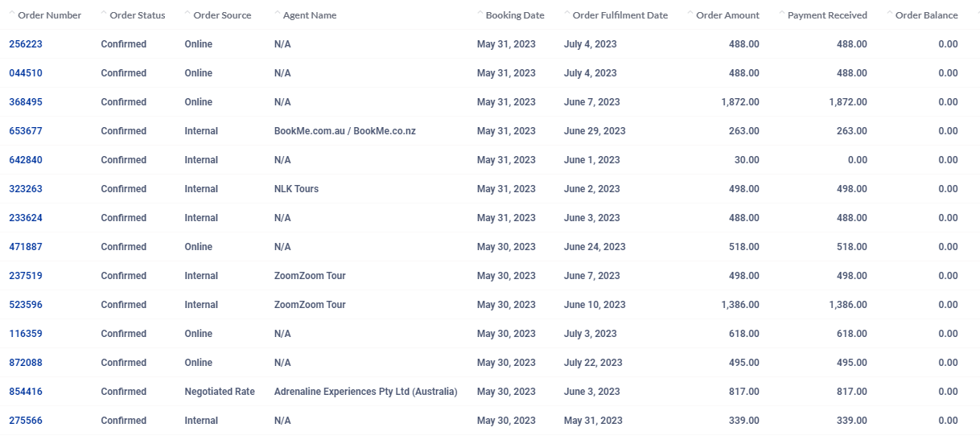980x448 pixels.
Task: Open NLK Tours order 323263
Action: point(26,189)
